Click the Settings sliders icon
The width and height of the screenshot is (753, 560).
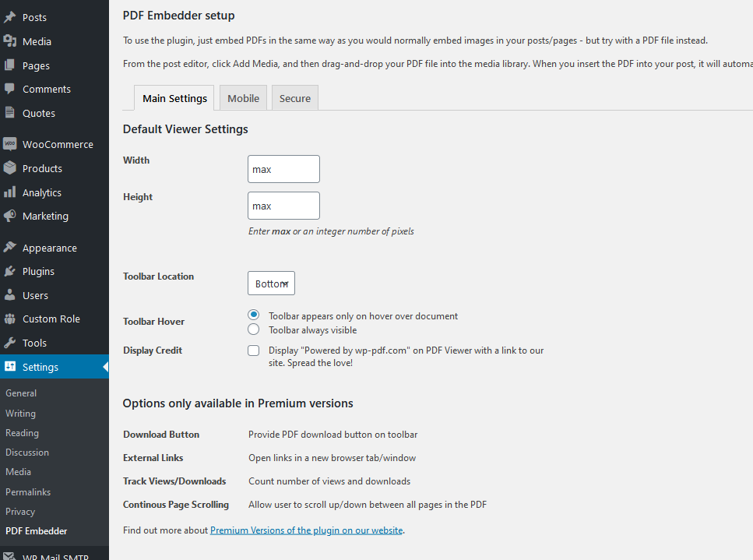point(9,366)
